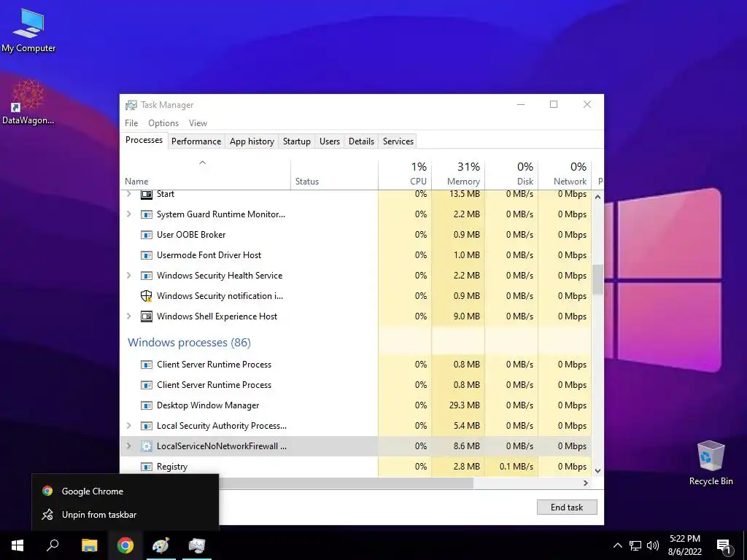Select Desktop Window Manager icon

(146, 405)
